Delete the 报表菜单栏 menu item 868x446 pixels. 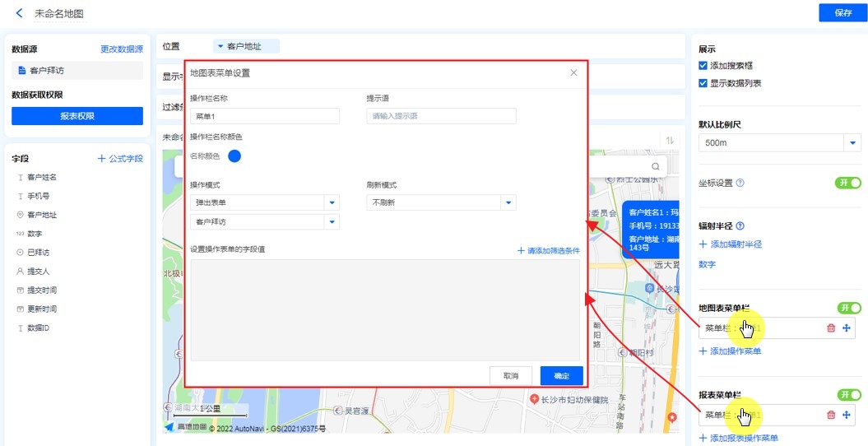(x=830, y=416)
